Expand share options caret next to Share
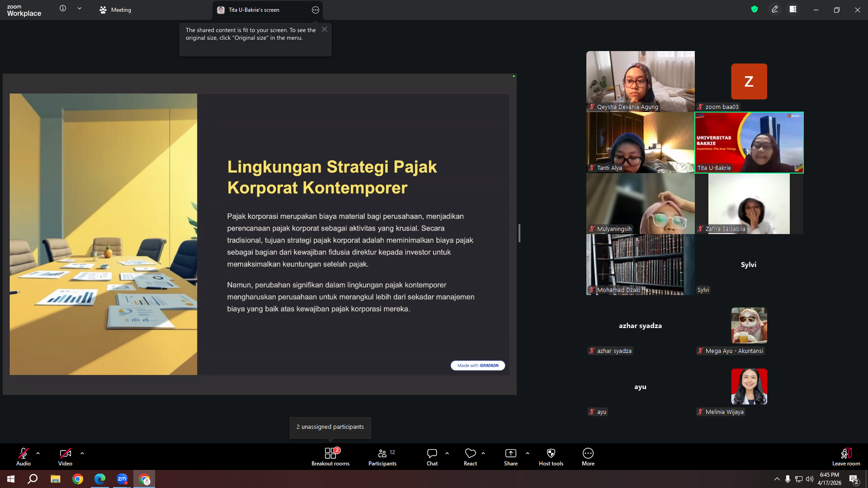 [528, 453]
